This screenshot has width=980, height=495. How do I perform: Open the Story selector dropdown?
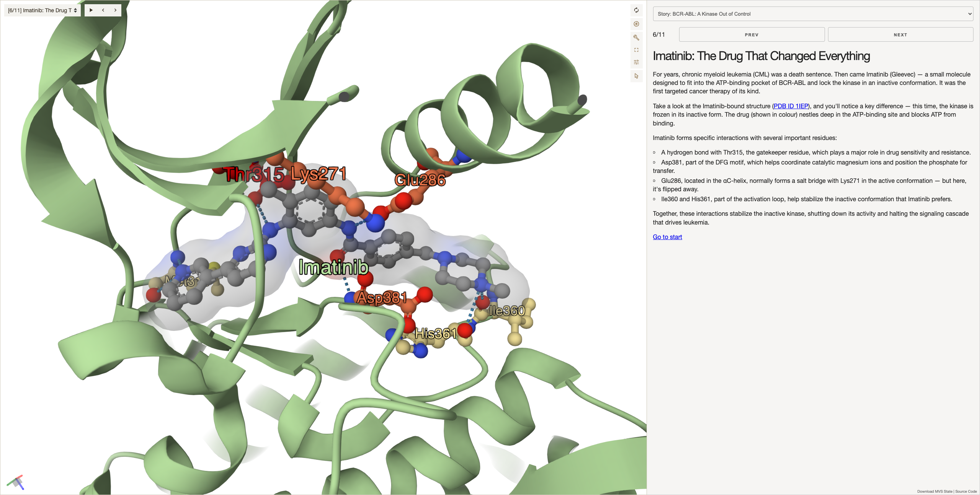click(813, 14)
